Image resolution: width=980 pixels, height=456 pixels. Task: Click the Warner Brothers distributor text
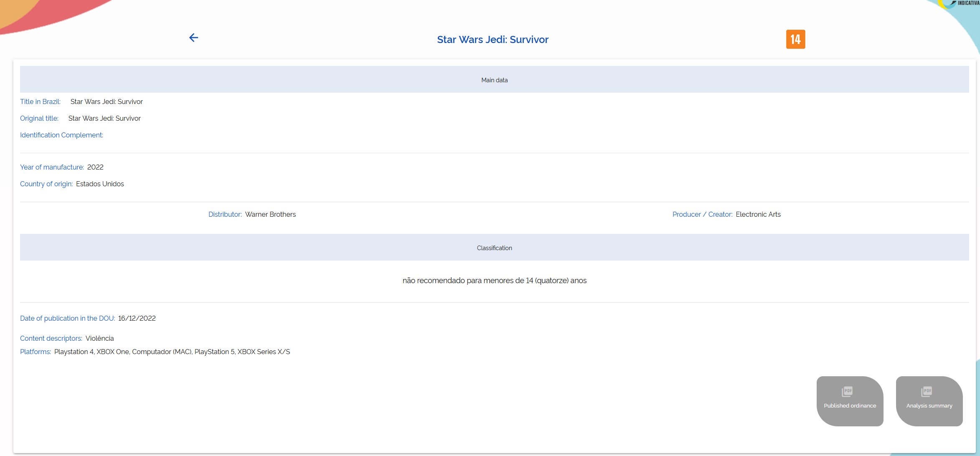click(270, 214)
